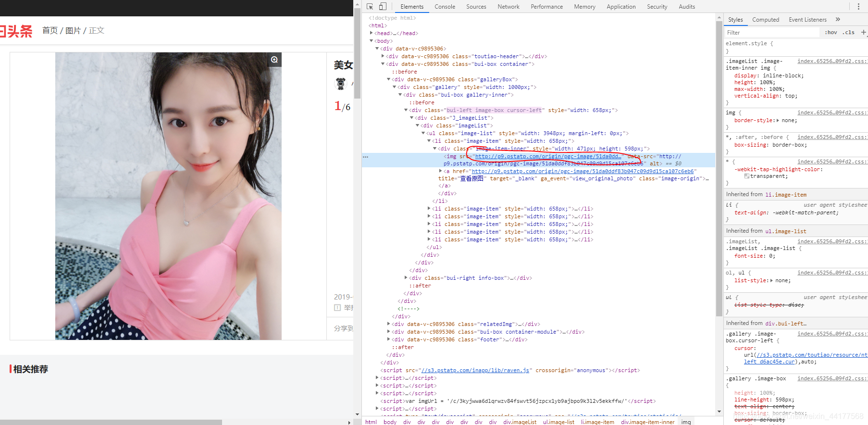Screen dimensions: 868x425
Task: Open the DevTools three-dot customize menu
Action: pos(858,7)
